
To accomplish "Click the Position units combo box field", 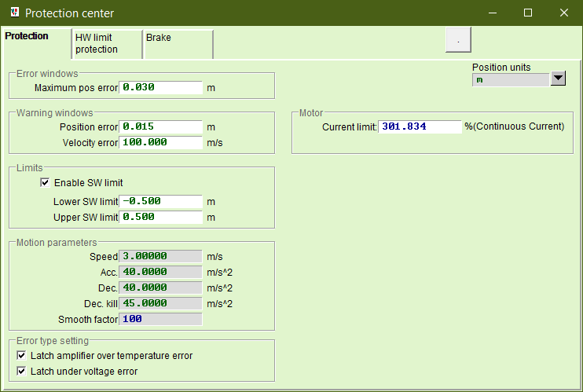I will 509,79.
